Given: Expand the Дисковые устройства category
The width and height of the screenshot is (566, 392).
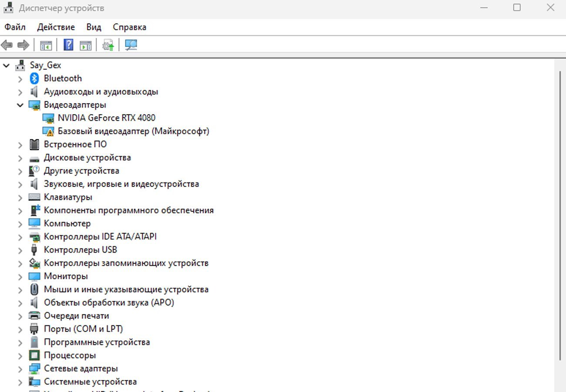Looking at the screenshot, I should click(20, 158).
